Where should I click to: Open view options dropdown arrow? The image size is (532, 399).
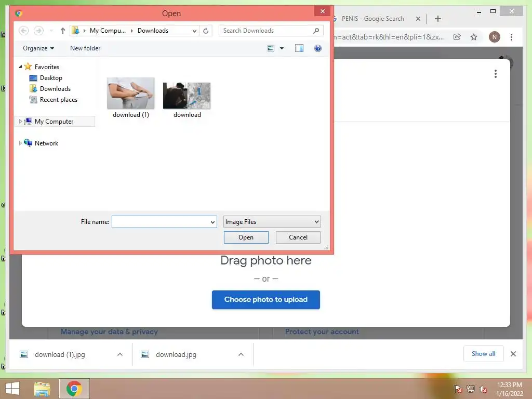(282, 48)
